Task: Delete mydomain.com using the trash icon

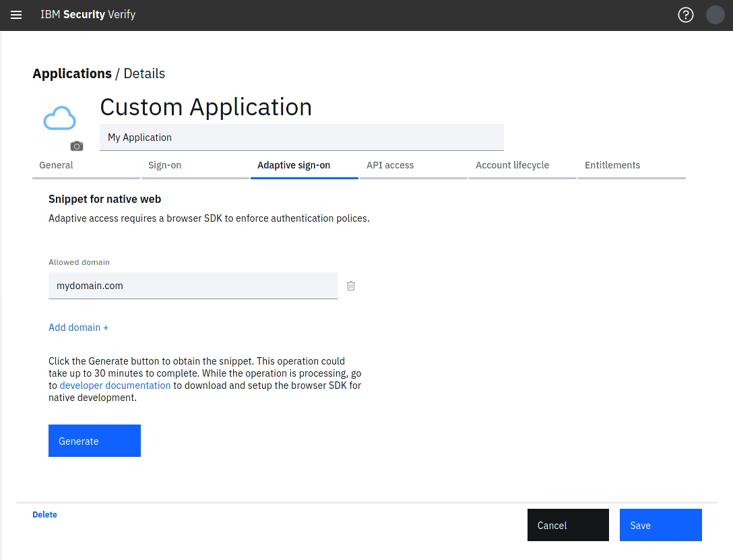Action: (351, 286)
